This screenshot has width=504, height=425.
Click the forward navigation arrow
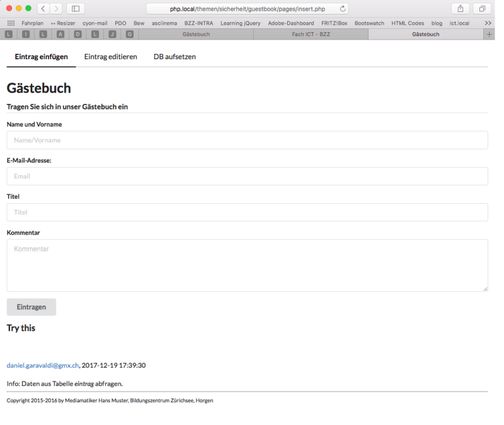tap(56, 9)
